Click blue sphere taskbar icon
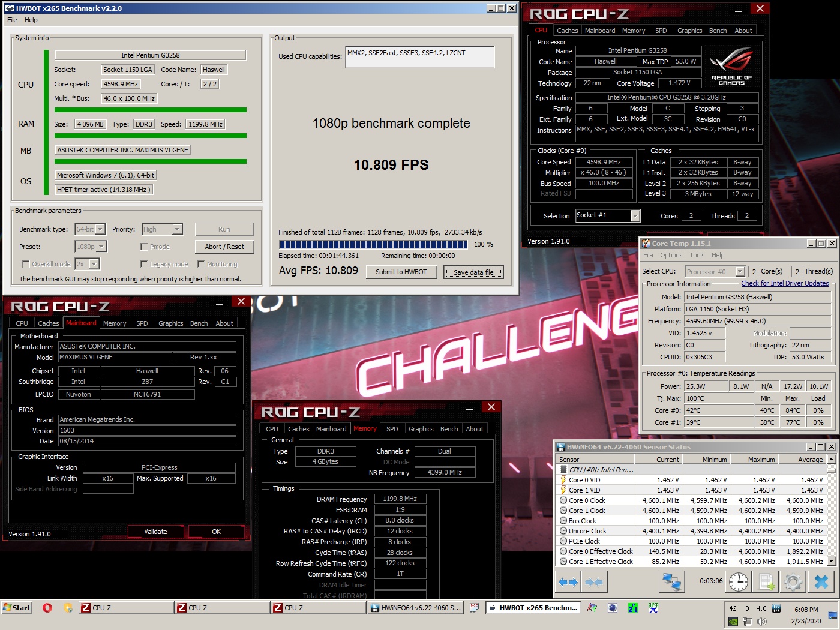The image size is (840, 630). click(x=613, y=608)
